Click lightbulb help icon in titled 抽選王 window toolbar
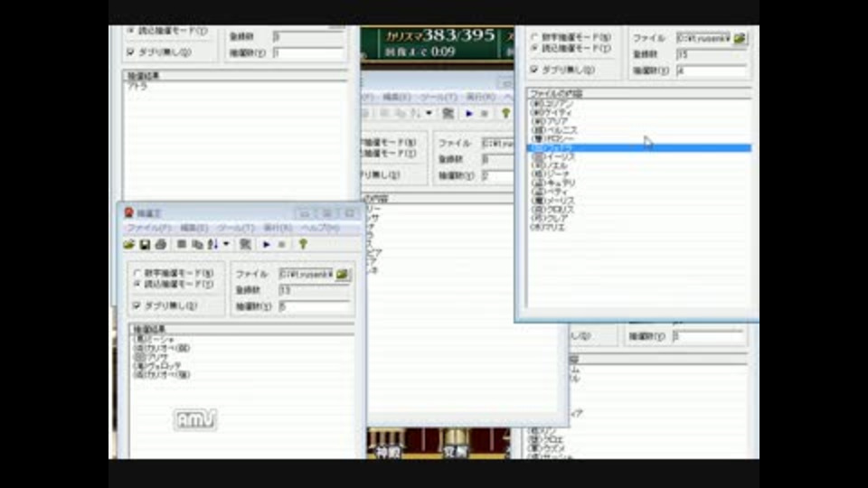Image resolution: width=868 pixels, height=488 pixels. [x=303, y=244]
